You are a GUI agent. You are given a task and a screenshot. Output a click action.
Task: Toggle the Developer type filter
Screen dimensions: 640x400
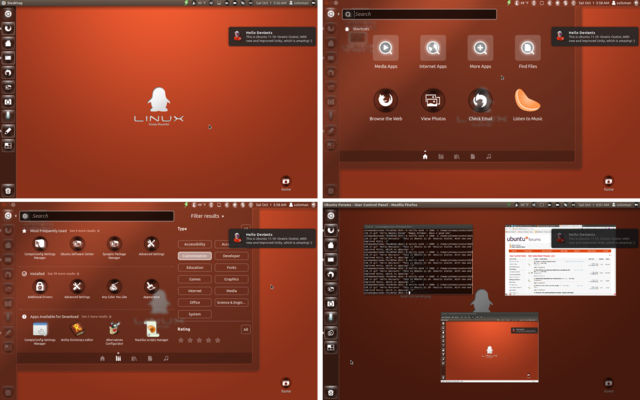pyautogui.click(x=231, y=256)
